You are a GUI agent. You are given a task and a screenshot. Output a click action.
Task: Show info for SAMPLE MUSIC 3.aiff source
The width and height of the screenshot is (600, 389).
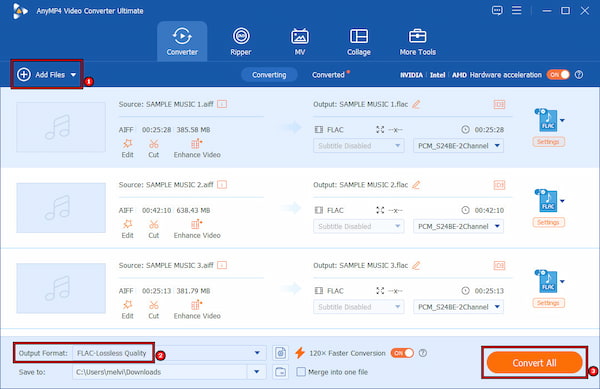click(222, 265)
